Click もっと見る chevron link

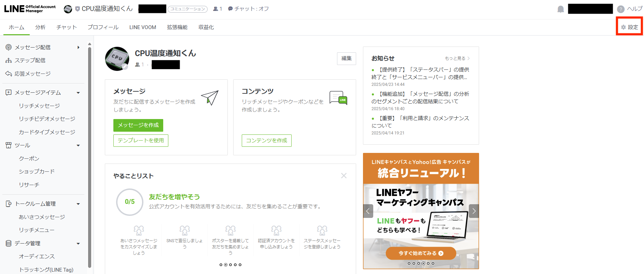coord(457,58)
